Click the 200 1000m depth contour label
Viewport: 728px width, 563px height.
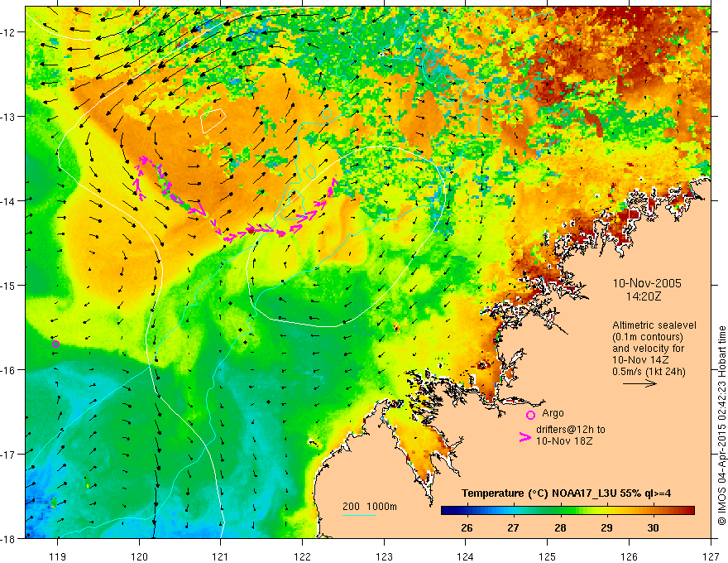point(370,507)
